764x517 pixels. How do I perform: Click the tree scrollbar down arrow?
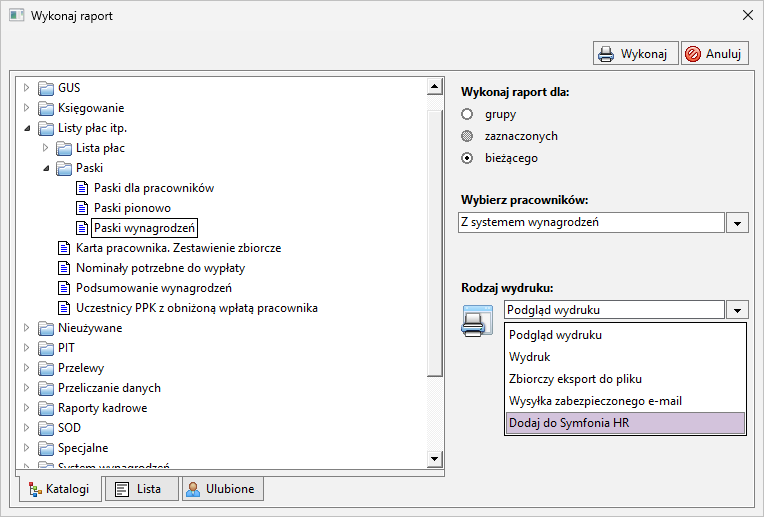tap(434, 459)
